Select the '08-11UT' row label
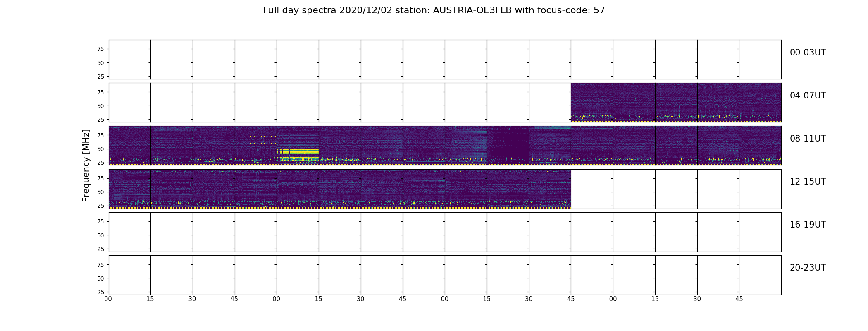Image resolution: width=868 pixels, height=331 pixels. point(808,139)
